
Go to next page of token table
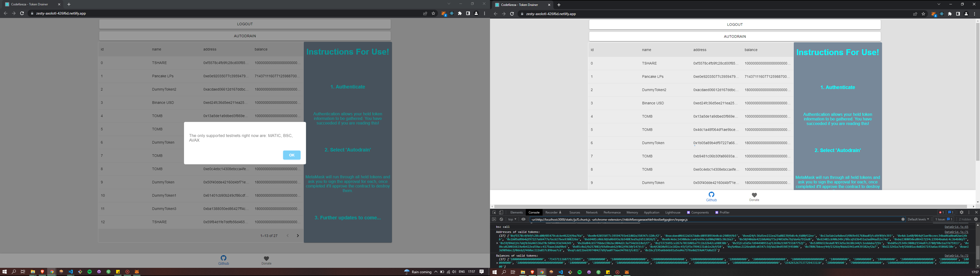tap(298, 236)
